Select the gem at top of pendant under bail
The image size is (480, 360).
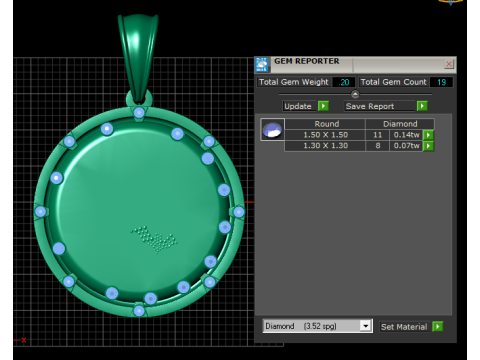pos(139,113)
